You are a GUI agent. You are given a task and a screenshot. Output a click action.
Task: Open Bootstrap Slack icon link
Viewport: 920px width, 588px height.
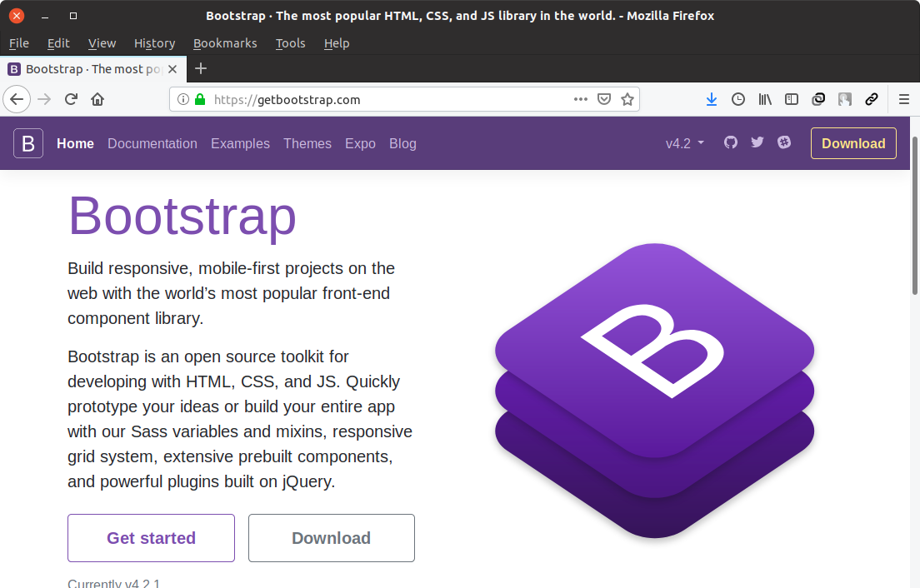pos(784,142)
